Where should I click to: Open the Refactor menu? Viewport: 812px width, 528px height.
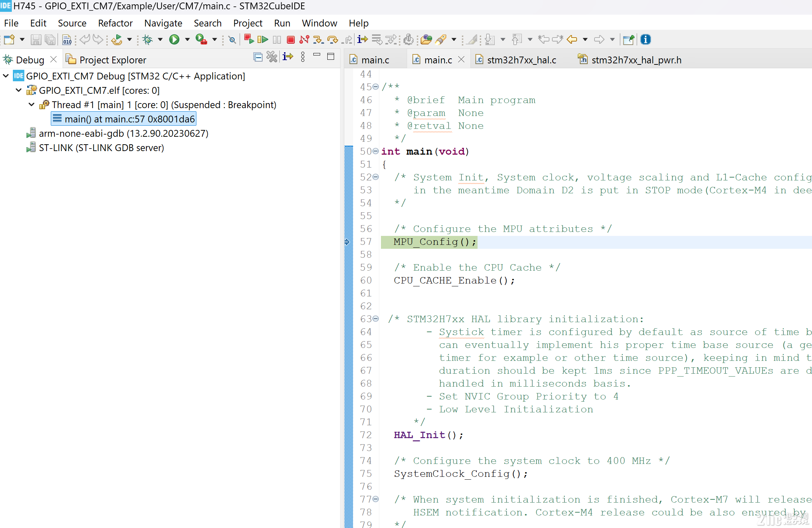[x=115, y=23]
